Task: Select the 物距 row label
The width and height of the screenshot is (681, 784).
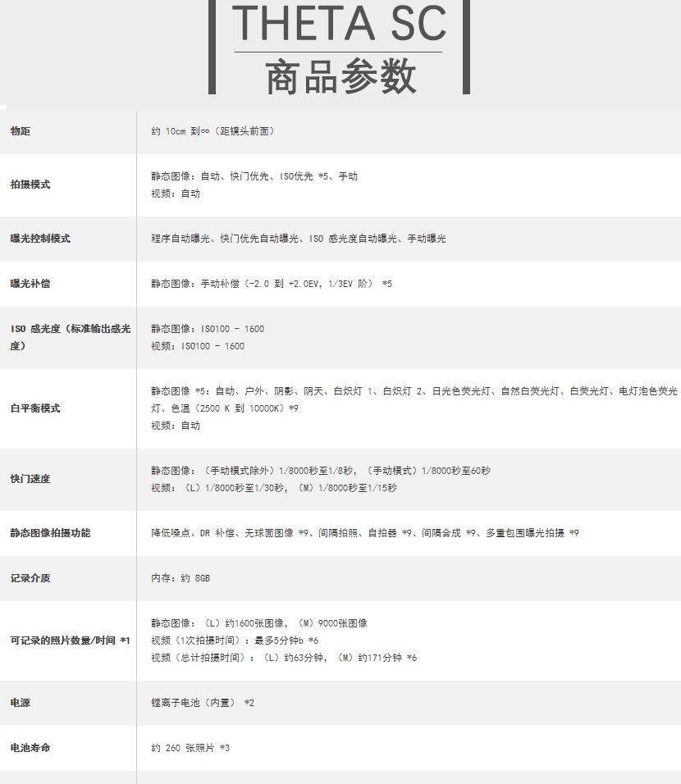Action: click(21, 131)
